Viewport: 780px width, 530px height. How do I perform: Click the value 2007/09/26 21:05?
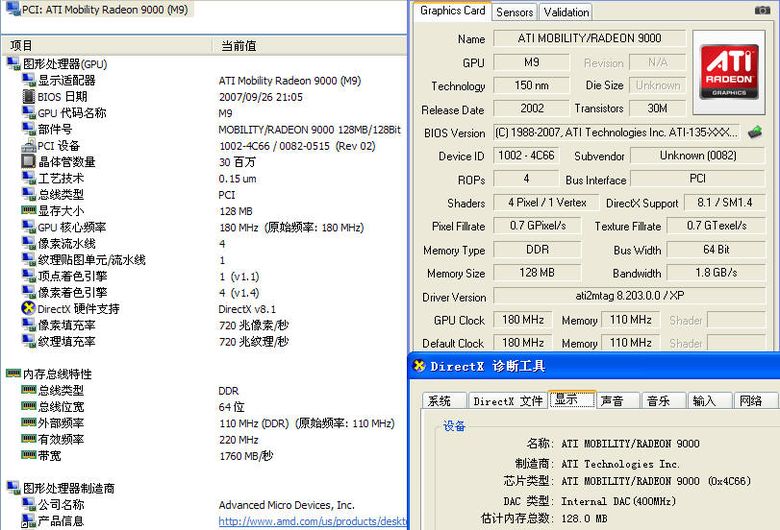[x=261, y=97]
